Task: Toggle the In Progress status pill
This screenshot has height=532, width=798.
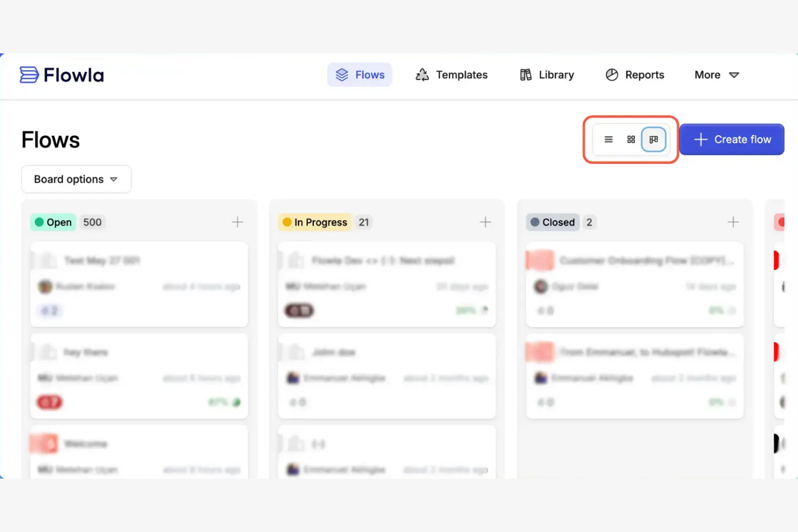Action: (314, 222)
